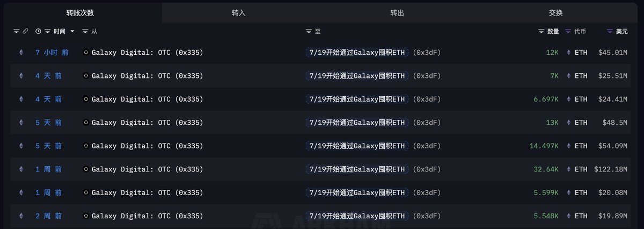
Task: Switch to the 转出 tab
Action: click(x=398, y=12)
